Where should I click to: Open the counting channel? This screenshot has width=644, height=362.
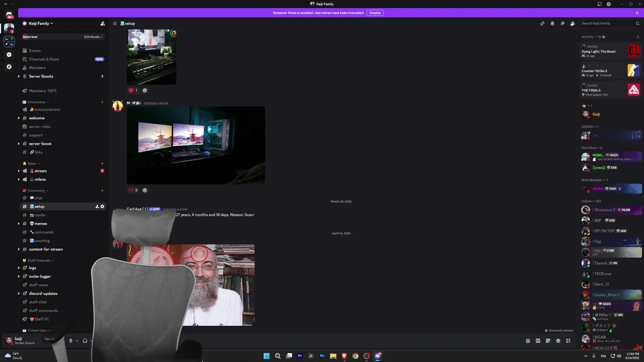[63, 241]
